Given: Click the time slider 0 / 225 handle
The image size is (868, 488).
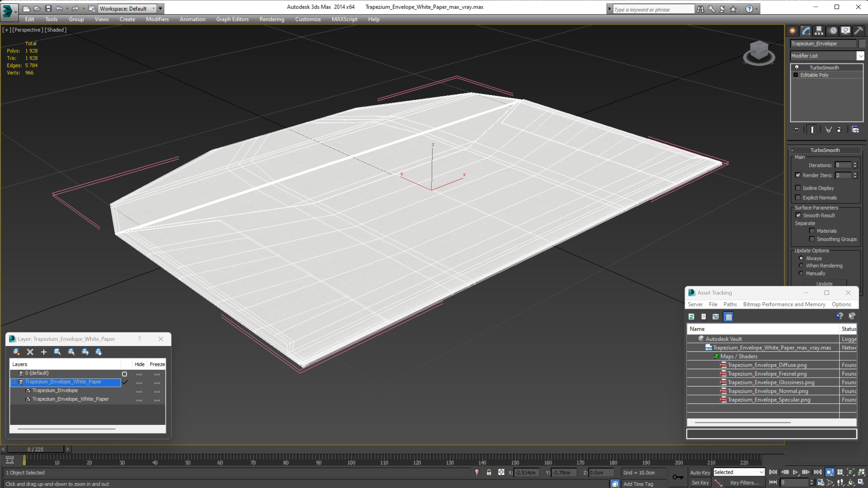Looking at the screenshot, I should [x=35, y=449].
